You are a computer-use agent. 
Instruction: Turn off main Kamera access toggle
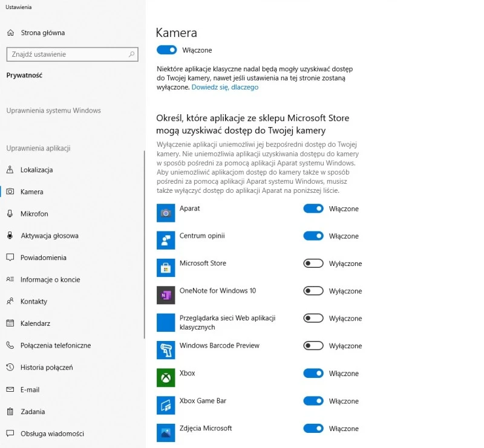pos(166,50)
